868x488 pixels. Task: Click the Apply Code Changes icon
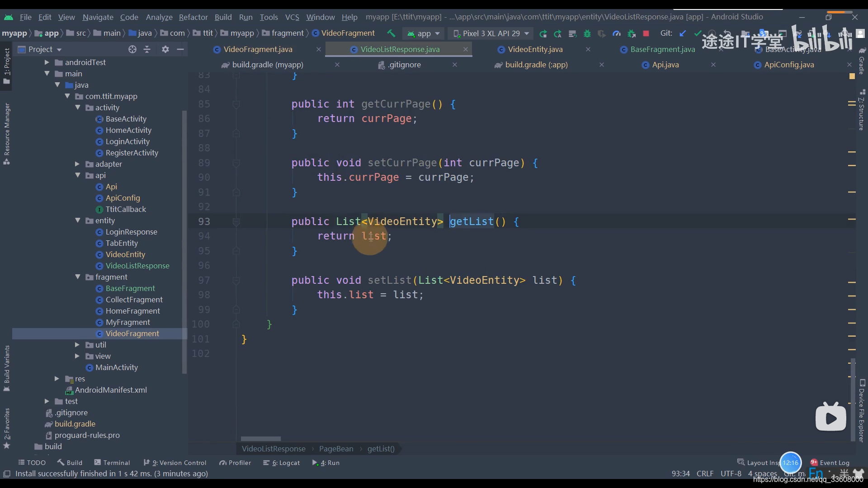(x=572, y=33)
